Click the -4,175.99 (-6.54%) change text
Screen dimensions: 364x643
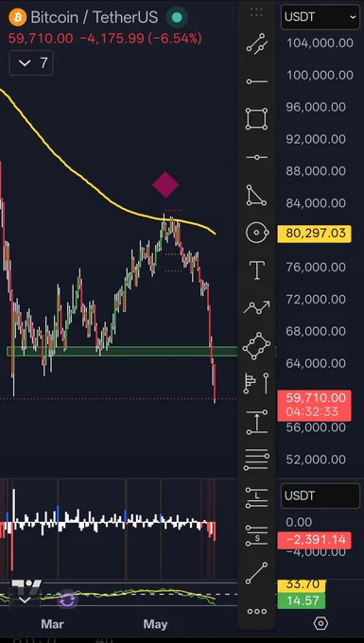coord(141,39)
